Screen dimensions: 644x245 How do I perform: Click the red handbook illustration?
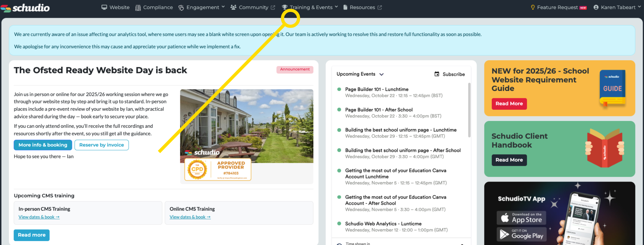tap(605, 148)
